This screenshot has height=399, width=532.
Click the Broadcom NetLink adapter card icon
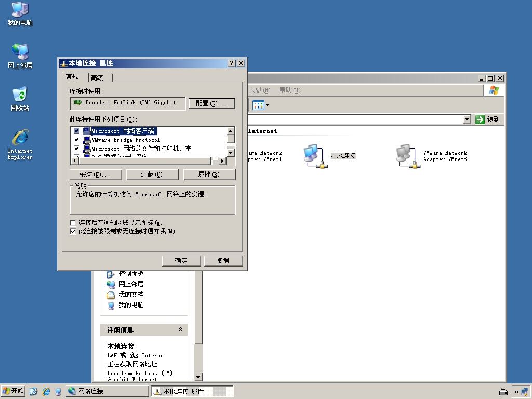pos(77,102)
